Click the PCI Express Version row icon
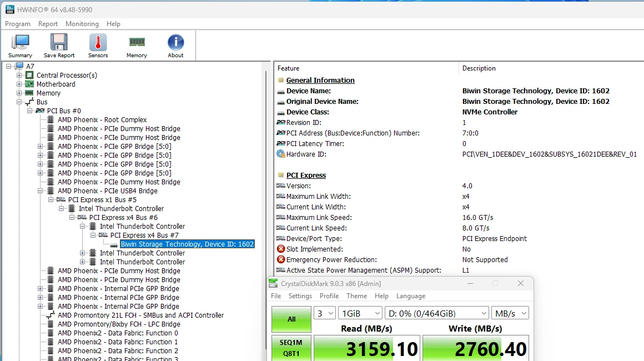 click(x=281, y=185)
